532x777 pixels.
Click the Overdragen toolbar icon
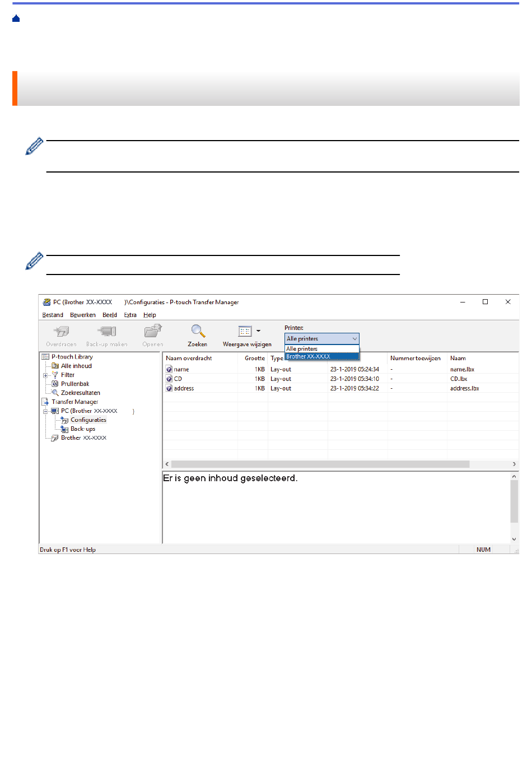click(x=62, y=331)
